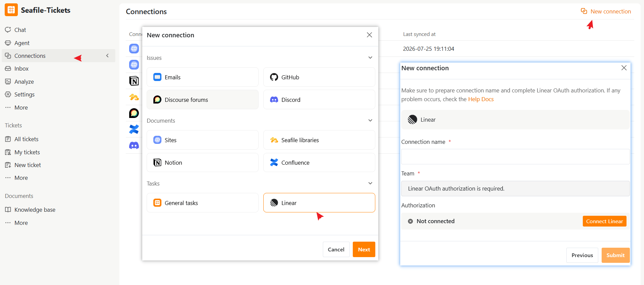Choose the Sites connection type
Screen dimensions: 644x285
point(202,140)
